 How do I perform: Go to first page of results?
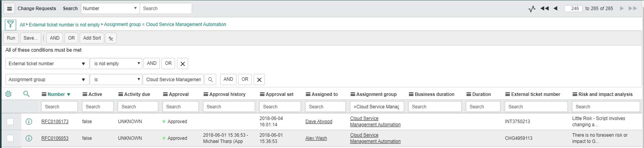click(x=544, y=9)
